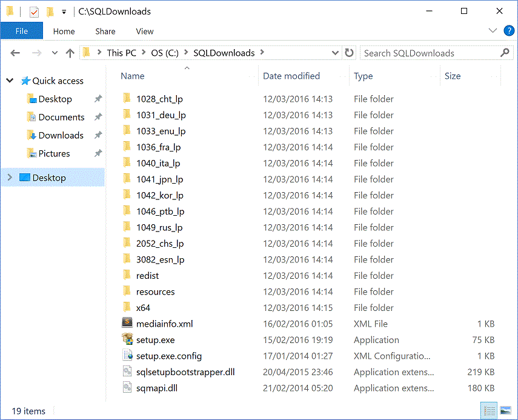Start a search with the magnifier icon

(x=505, y=53)
